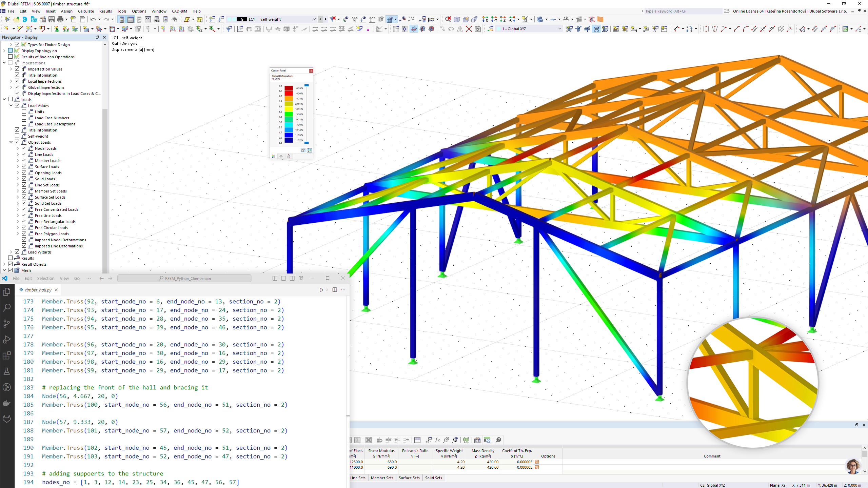
Task: Select the View menu item
Action: [x=36, y=11]
